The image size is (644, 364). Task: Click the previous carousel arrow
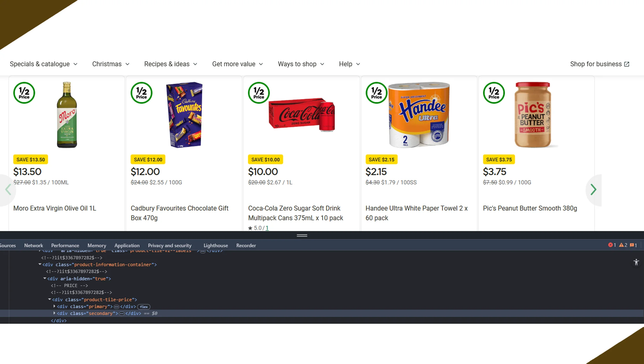click(x=8, y=190)
